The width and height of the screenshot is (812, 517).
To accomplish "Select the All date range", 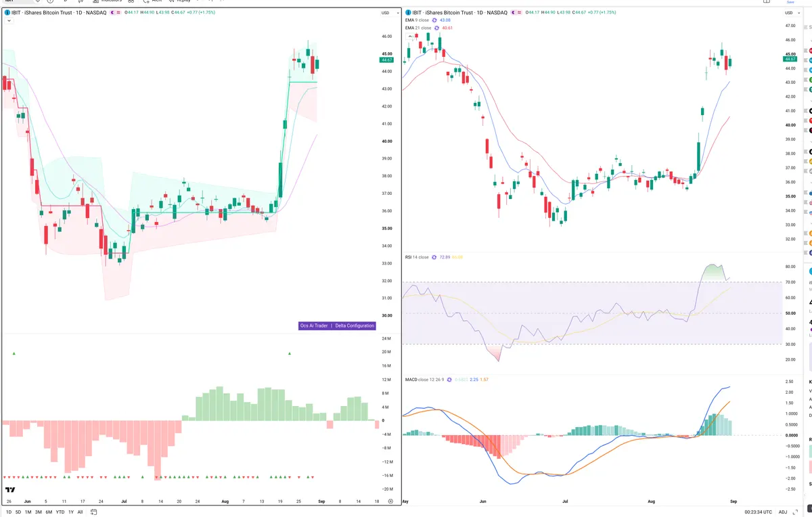I will click(x=81, y=512).
